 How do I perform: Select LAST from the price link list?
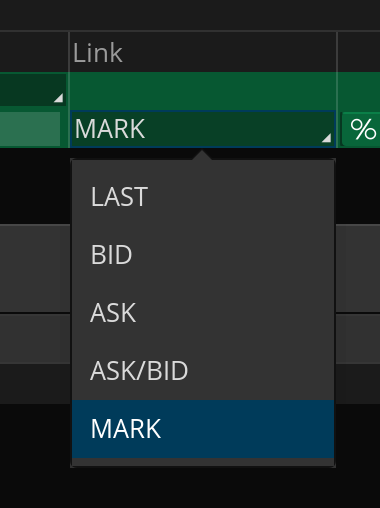(203, 197)
